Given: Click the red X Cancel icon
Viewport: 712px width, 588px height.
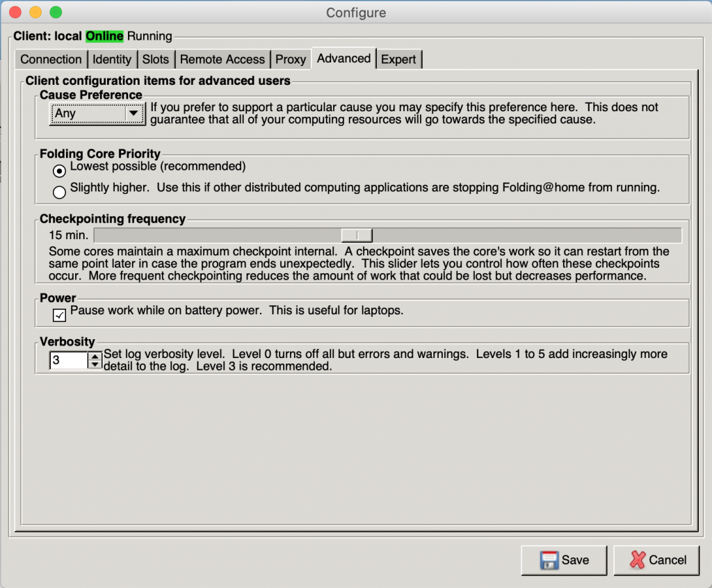Looking at the screenshot, I should coord(638,560).
